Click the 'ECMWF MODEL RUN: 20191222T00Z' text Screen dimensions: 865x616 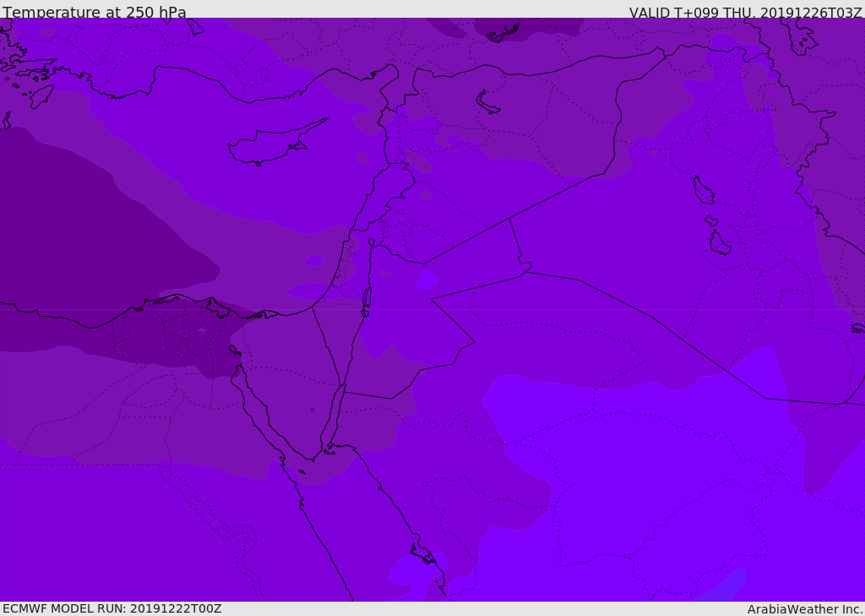[112, 608]
